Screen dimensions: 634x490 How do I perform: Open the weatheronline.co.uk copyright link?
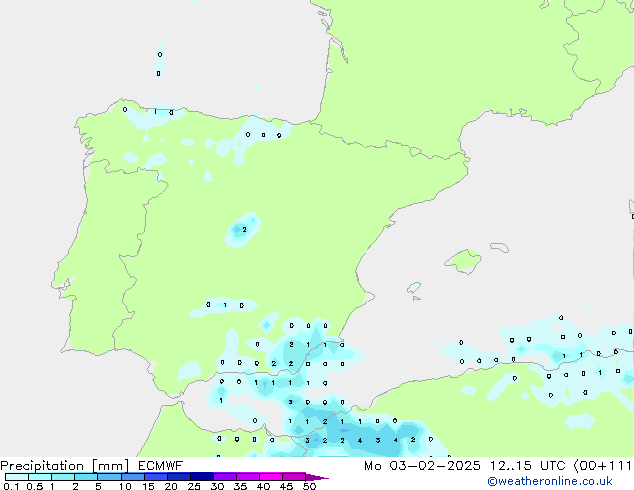point(550,481)
